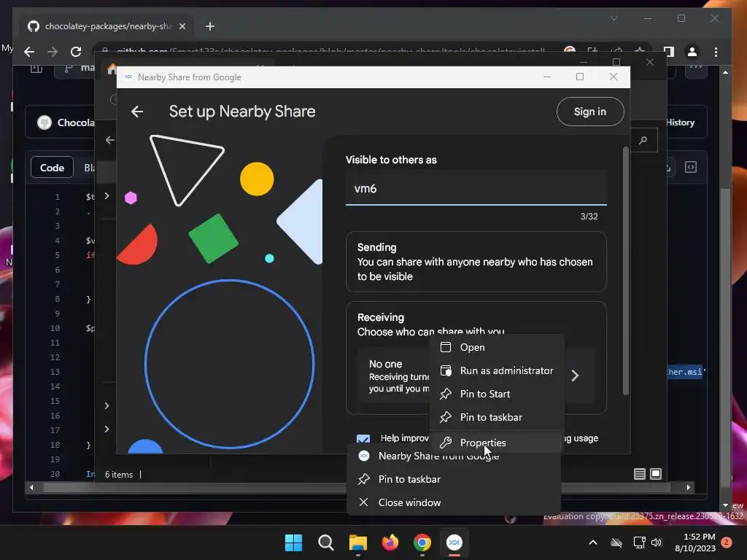Viewport: 747px width, 560px height.
Task: Select Open in the context menu
Action: 496,347
